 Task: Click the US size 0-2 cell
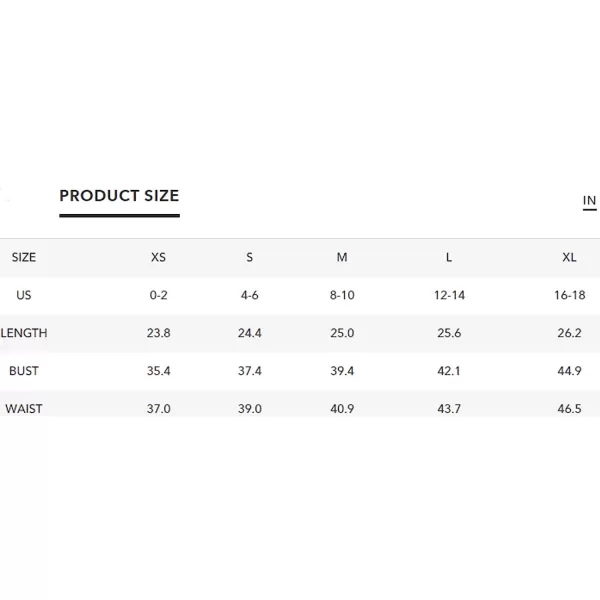(158, 295)
